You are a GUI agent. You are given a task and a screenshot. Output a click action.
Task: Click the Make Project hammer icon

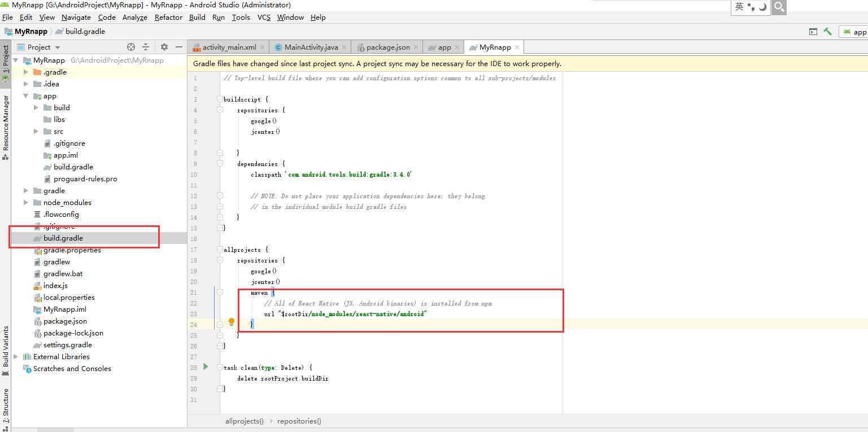827,32
